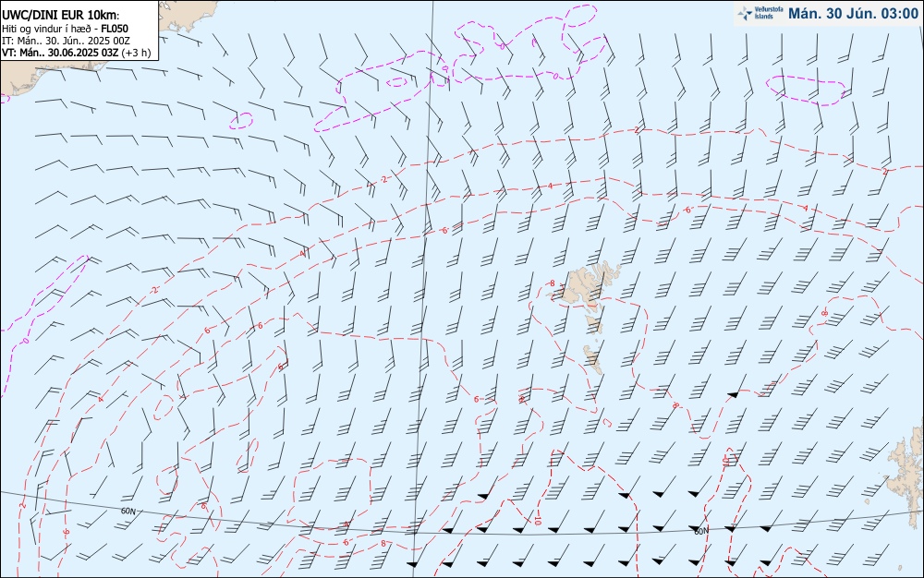Click the Veðurstofa Íslands logo icon

click(745, 13)
